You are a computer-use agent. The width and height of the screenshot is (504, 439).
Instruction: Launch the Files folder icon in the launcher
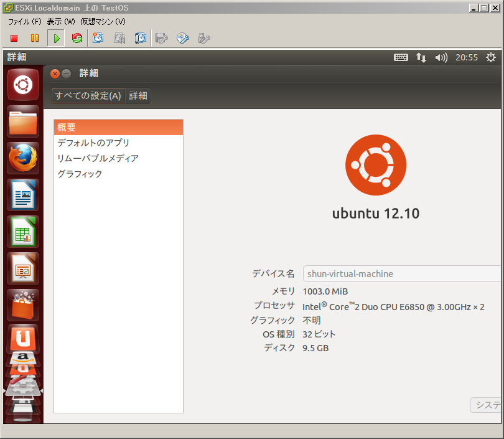pyautogui.click(x=23, y=122)
